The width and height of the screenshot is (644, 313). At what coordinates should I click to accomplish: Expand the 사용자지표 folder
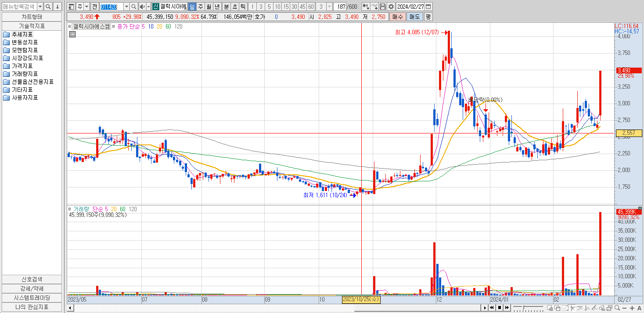21,97
